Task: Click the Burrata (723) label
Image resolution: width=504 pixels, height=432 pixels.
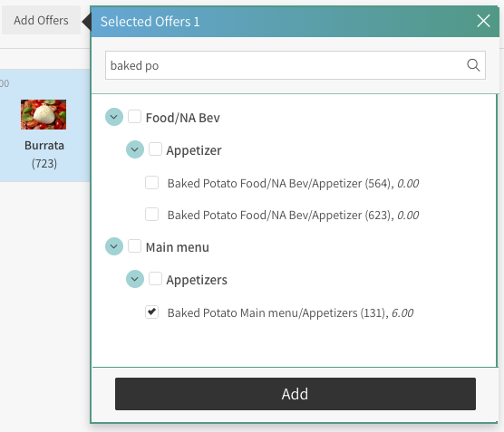Action: point(44,155)
